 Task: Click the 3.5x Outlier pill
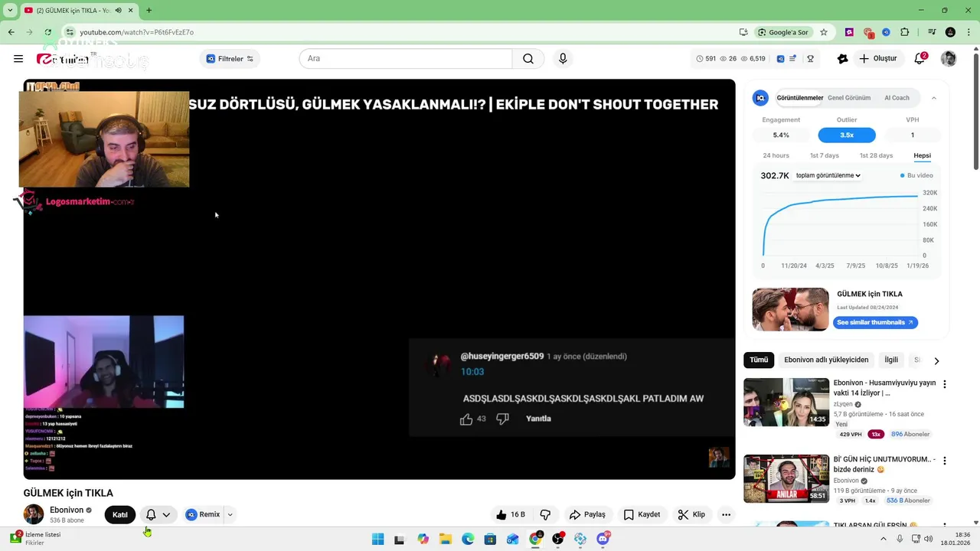847,135
